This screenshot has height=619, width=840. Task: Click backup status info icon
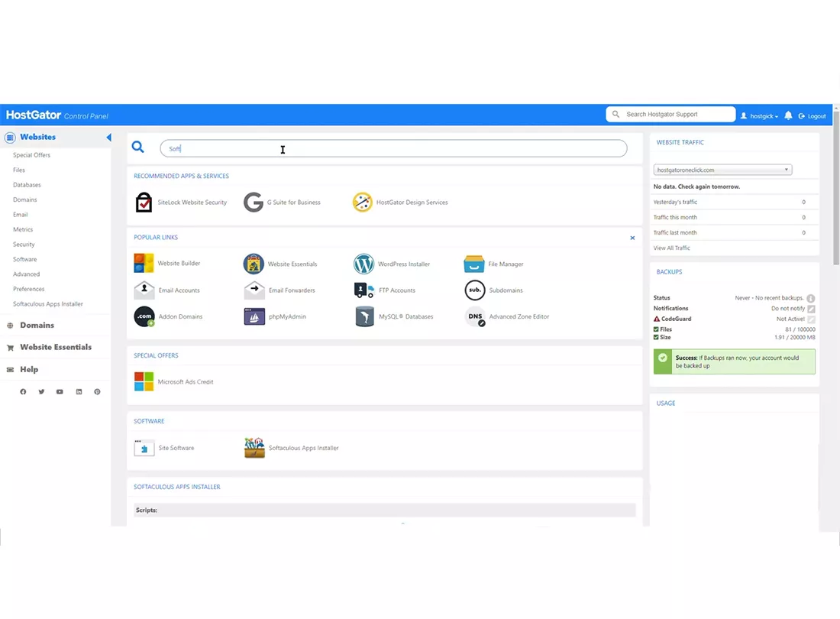coord(810,298)
